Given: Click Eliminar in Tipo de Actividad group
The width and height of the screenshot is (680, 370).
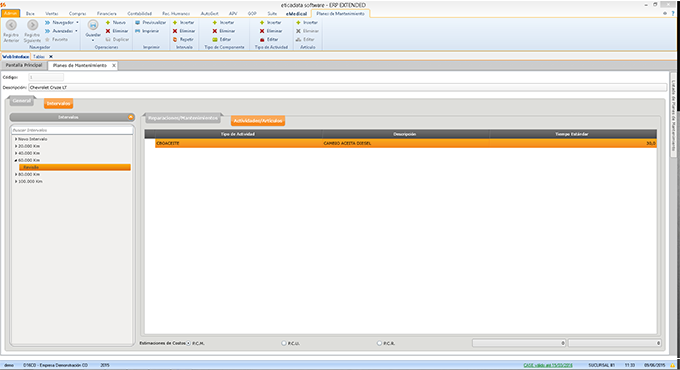Looking at the screenshot, I should [271, 31].
